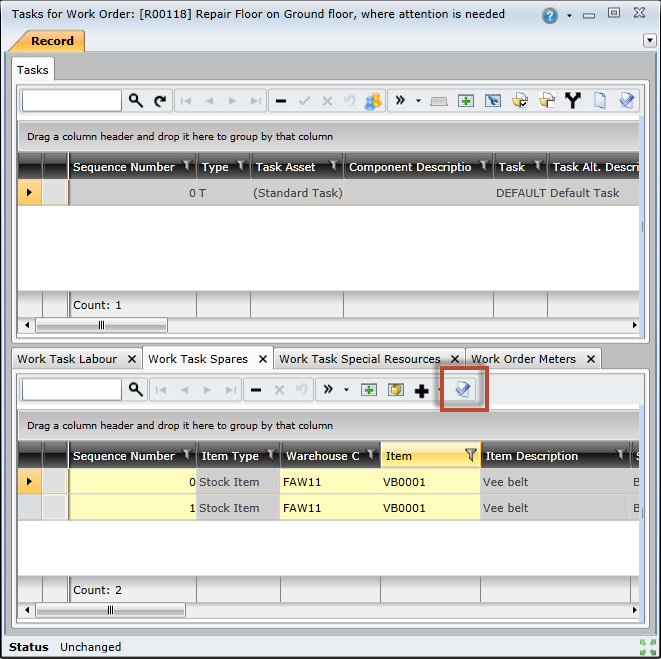
Task: Click the green plus icon in Tasks toolbar
Action: [x=465, y=101]
